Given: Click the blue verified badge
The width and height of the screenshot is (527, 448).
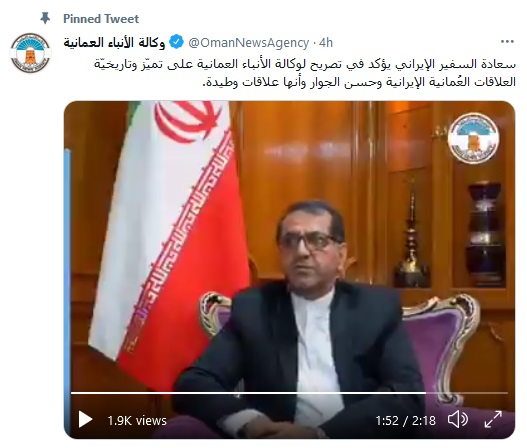Looking at the screenshot, I should [x=176, y=42].
